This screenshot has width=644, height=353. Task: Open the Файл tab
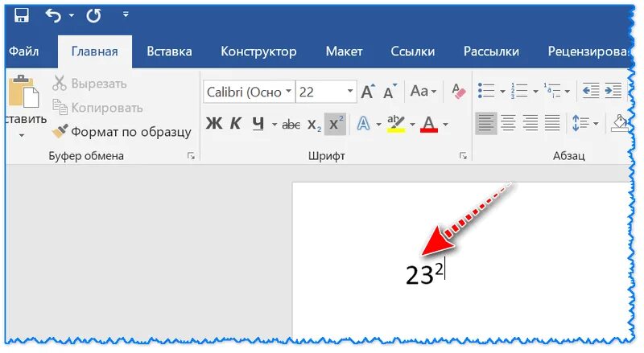[x=24, y=51]
